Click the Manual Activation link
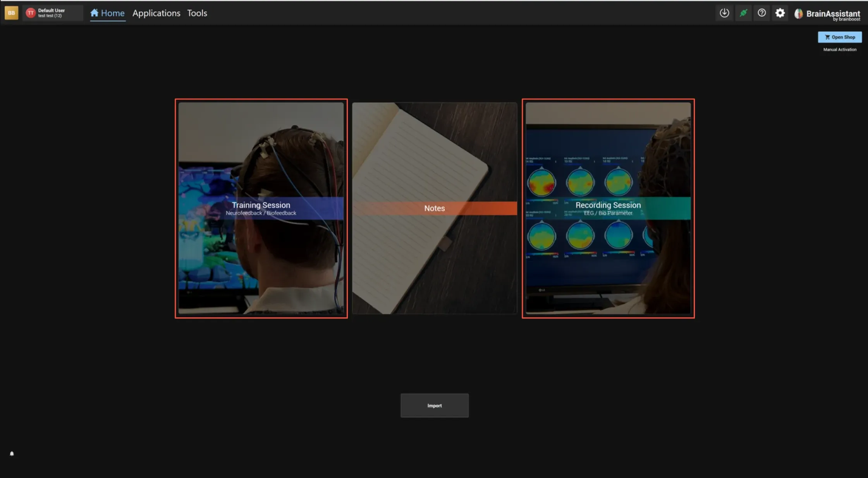Image resolution: width=868 pixels, height=478 pixels. coord(840,50)
